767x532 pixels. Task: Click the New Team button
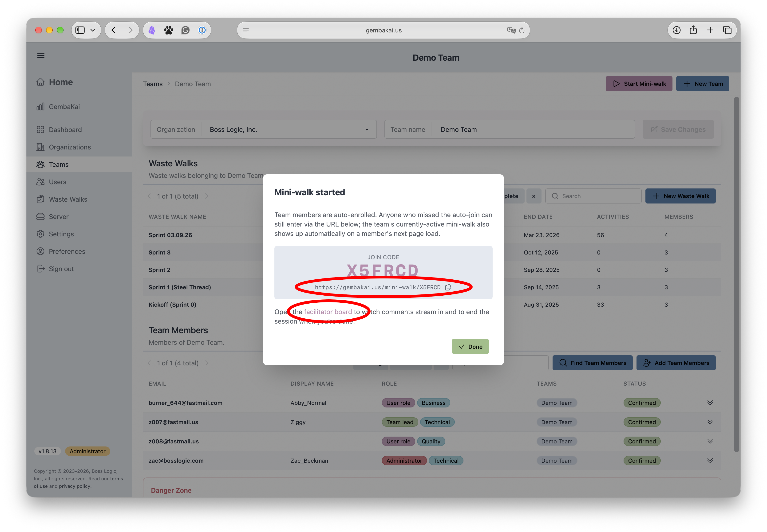pos(703,84)
